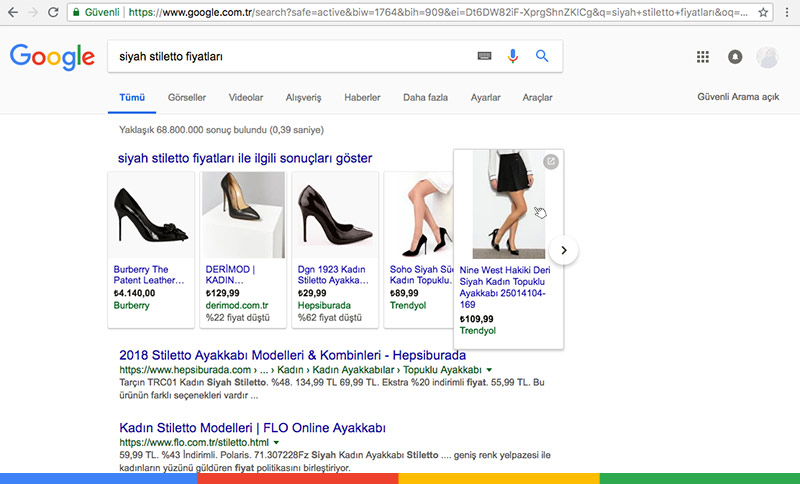
Task: Click the ₺109,99 price
Action: point(477,319)
